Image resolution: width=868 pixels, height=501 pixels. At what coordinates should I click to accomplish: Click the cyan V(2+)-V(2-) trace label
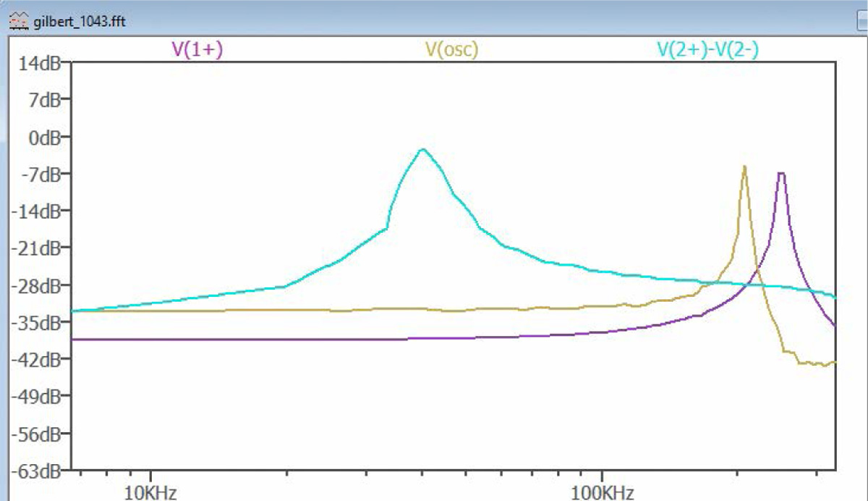707,49
